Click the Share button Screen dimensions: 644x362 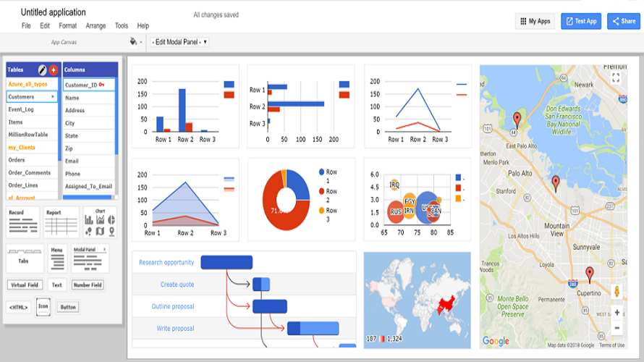click(x=624, y=21)
